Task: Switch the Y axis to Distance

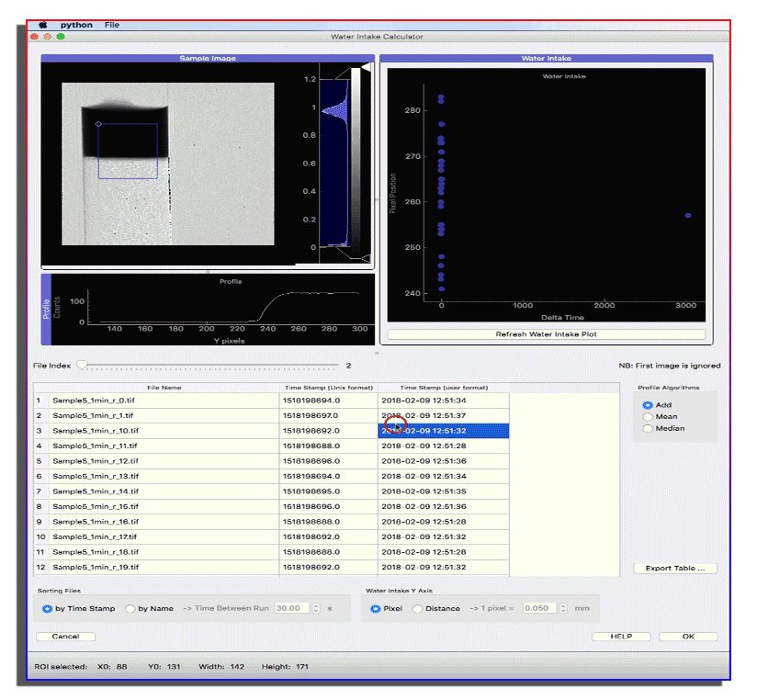Action: (x=418, y=608)
